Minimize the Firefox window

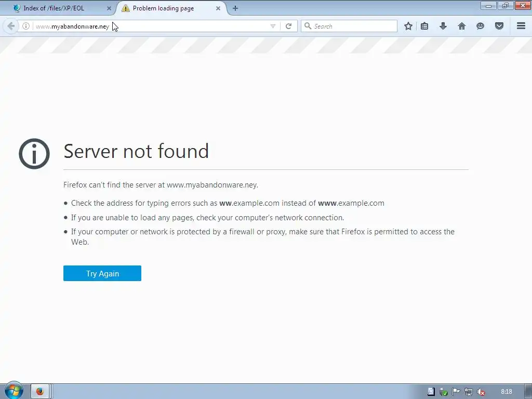(x=488, y=6)
